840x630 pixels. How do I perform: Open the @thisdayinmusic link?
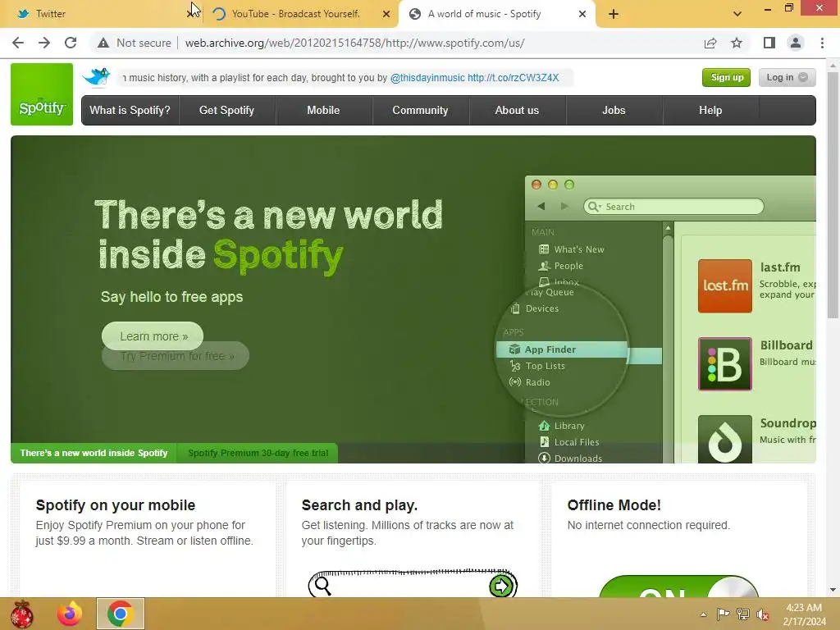coord(427,78)
